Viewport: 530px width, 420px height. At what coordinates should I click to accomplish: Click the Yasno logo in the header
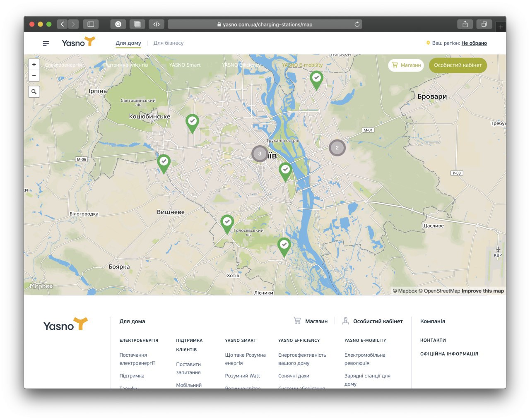click(x=78, y=42)
